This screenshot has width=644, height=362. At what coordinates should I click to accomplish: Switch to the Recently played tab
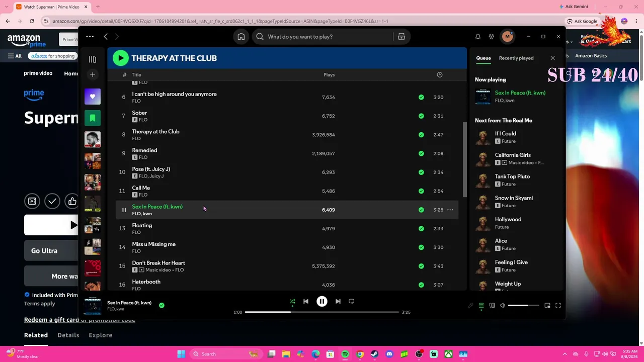tap(516, 58)
